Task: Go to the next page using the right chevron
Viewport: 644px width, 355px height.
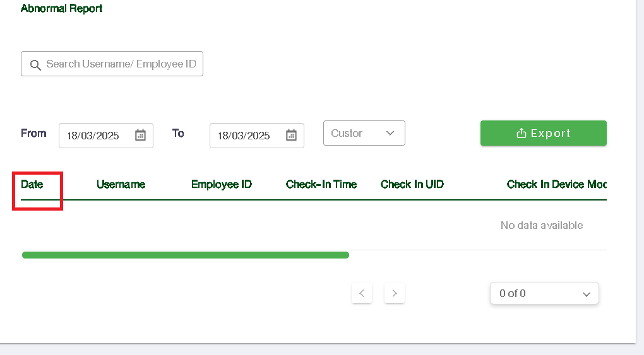Action: point(395,293)
